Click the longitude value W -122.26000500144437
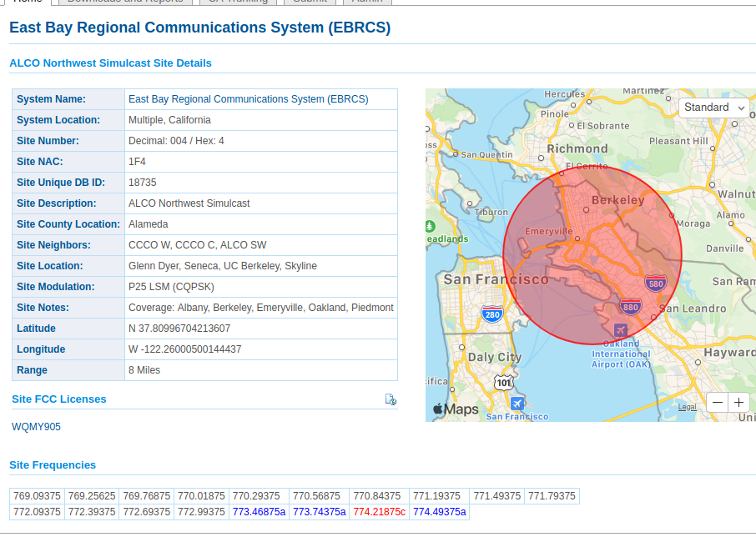This screenshot has height=537, width=756. pos(184,349)
